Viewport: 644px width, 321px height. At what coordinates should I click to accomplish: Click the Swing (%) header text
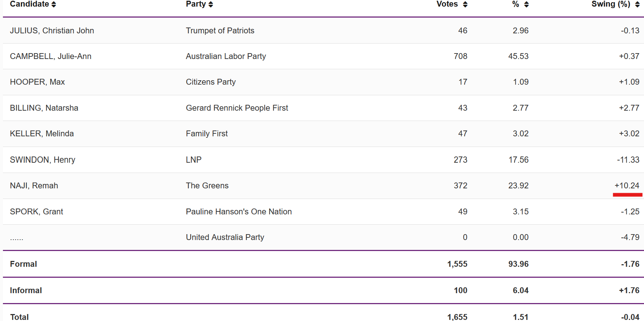tap(611, 4)
